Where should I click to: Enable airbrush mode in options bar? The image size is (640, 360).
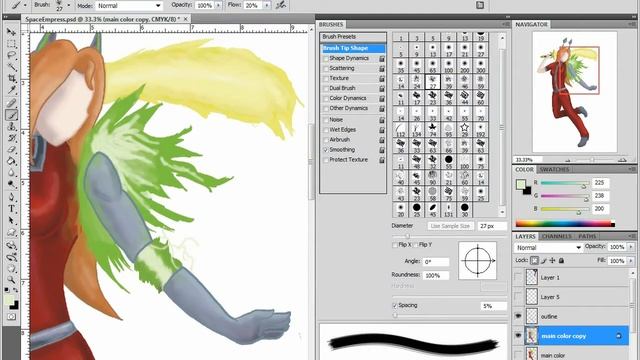coord(281,5)
